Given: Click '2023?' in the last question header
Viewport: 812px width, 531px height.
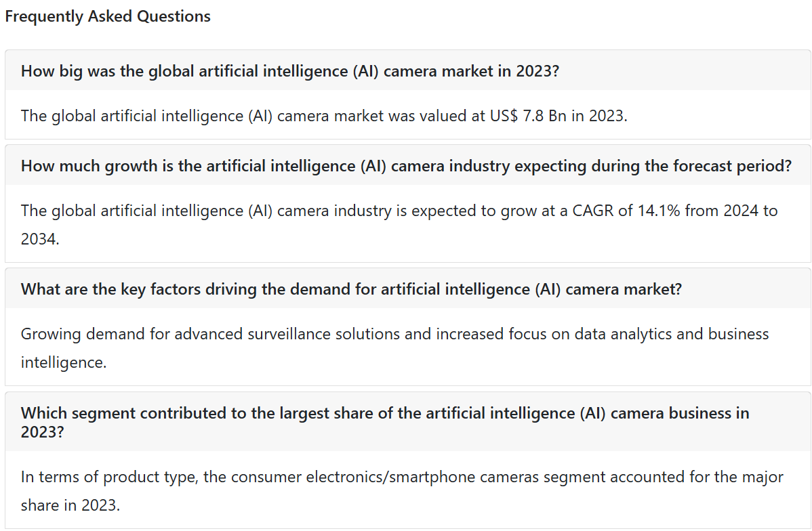Looking at the screenshot, I should 43,431.
